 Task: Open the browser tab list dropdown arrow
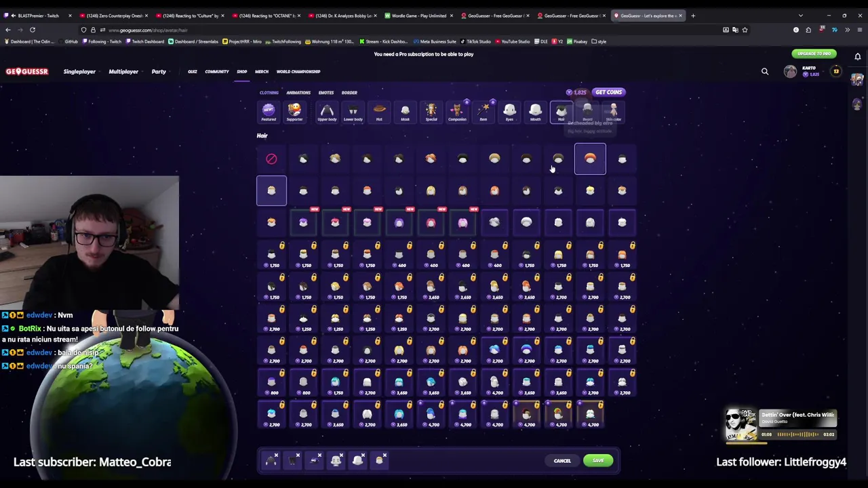click(801, 16)
